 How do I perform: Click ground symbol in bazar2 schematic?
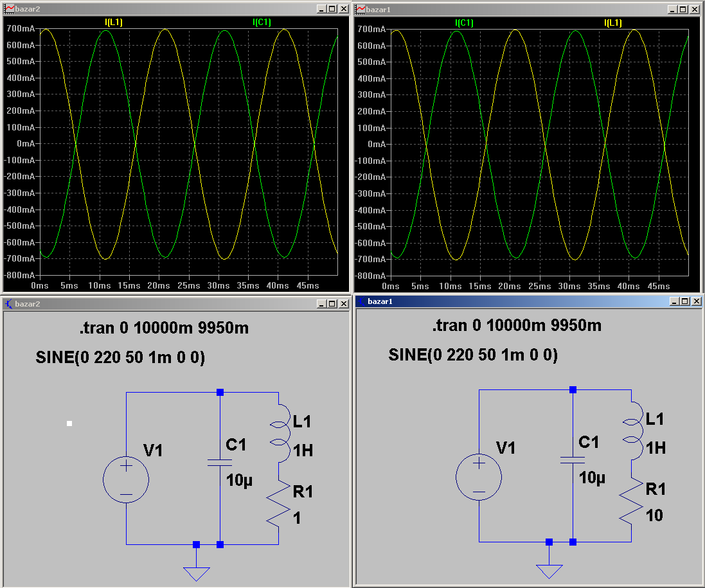click(196, 573)
